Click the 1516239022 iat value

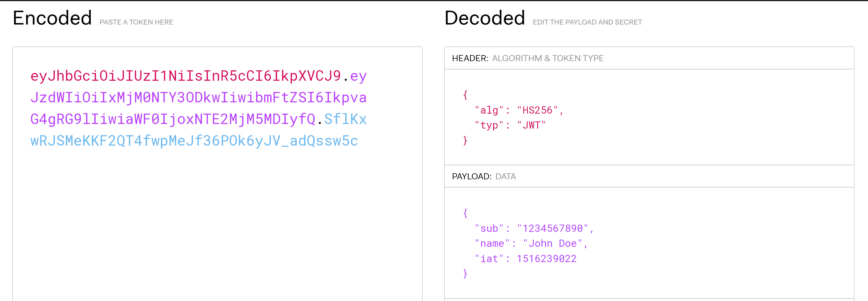click(546, 259)
